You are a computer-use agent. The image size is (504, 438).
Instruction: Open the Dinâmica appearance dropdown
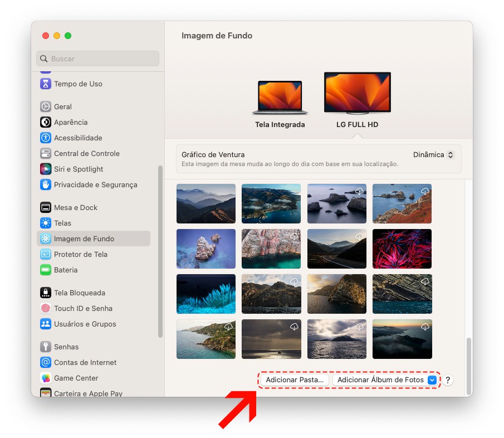click(433, 155)
